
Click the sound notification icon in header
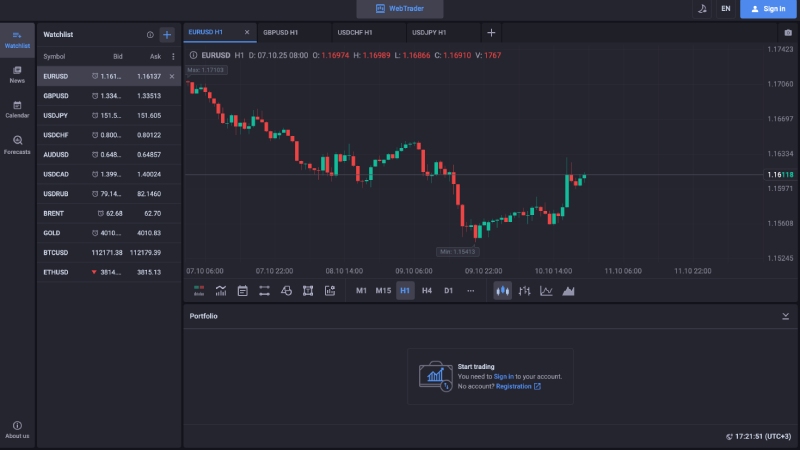702,8
